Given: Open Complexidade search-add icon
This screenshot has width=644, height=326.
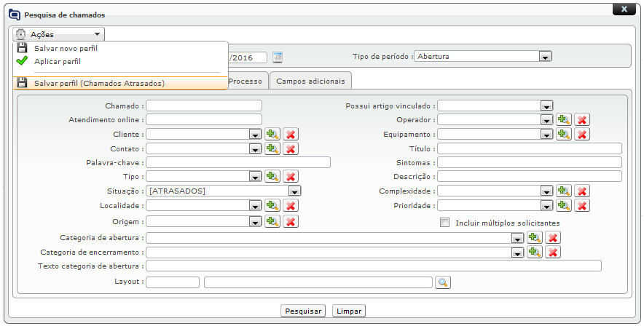Looking at the screenshot, I should (564, 191).
